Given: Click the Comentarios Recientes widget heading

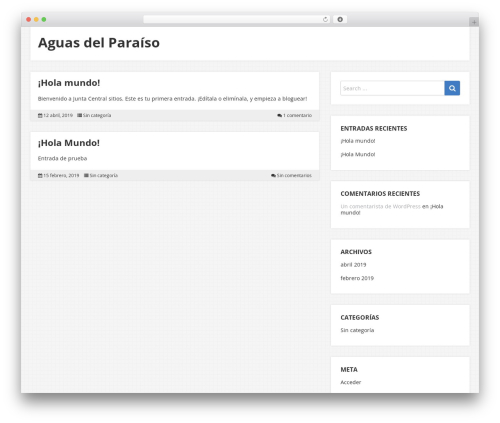Looking at the screenshot, I should (380, 194).
